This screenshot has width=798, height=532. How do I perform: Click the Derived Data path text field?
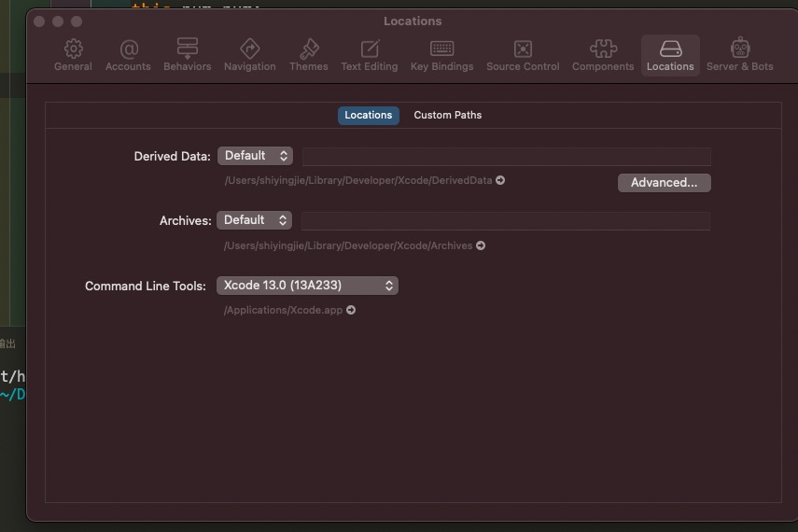coord(506,156)
